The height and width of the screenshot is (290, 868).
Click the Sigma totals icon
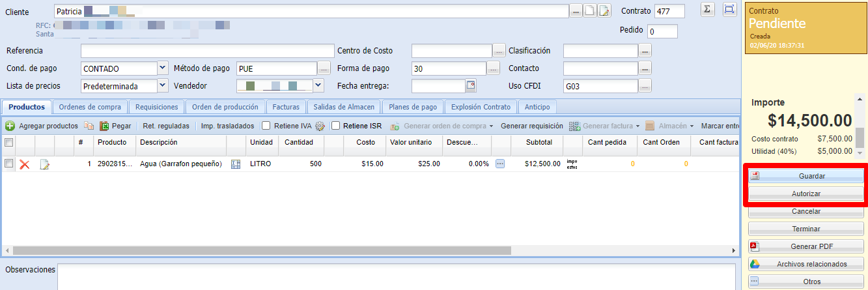pyautogui.click(x=708, y=9)
